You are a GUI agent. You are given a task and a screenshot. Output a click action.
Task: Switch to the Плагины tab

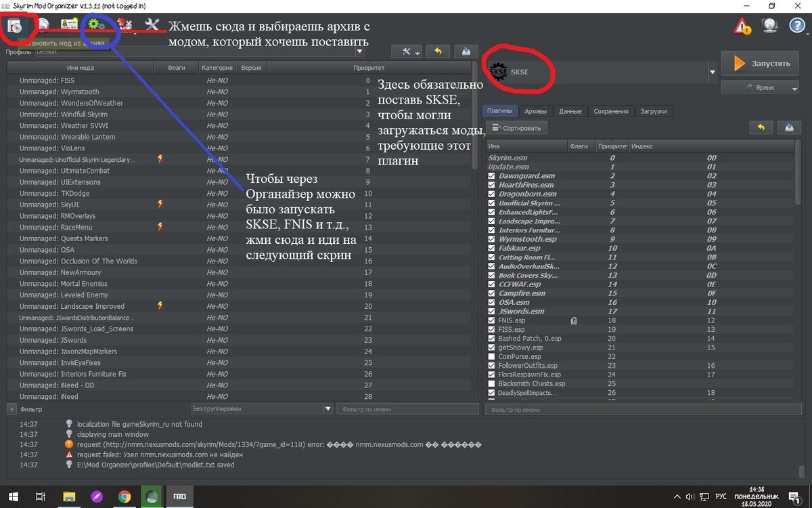coord(500,111)
